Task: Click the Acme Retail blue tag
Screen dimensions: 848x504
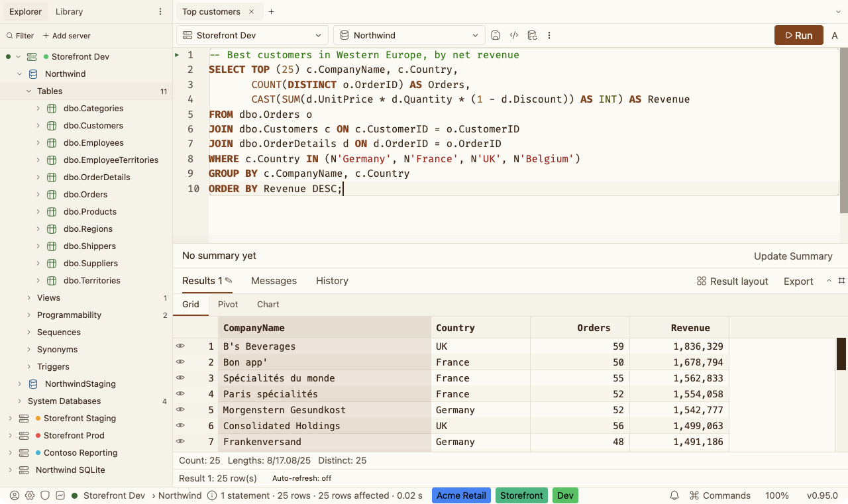Action: (462, 495)
